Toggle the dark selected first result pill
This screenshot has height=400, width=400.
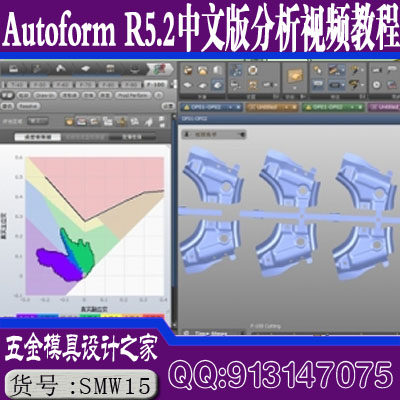click(7, 95)
